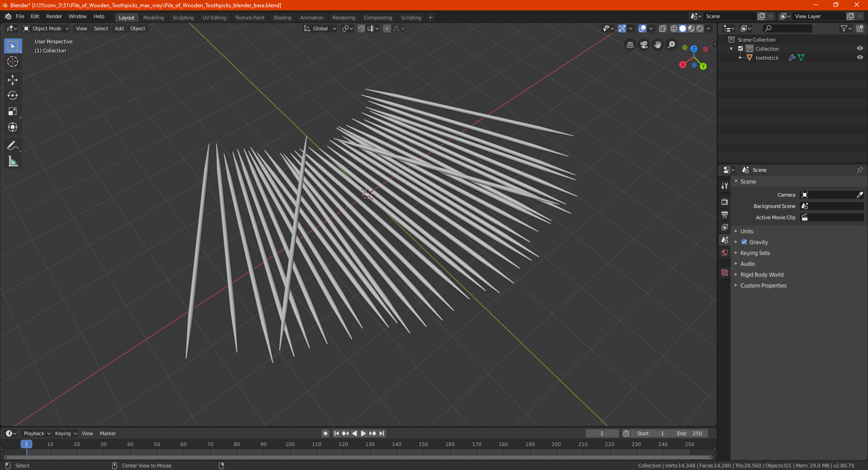Open the Output properties tab
The width and height of the screenshot is (868, 470).
pyautogui.click(x=725, y=214)
